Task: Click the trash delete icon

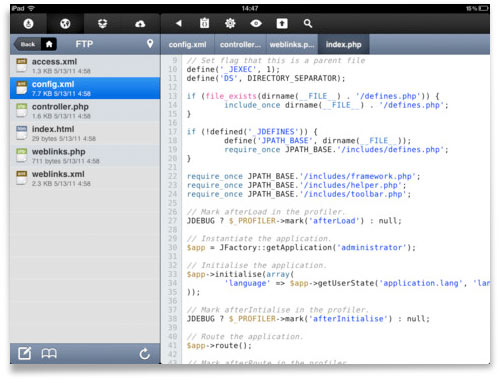Action: point(204,23)
